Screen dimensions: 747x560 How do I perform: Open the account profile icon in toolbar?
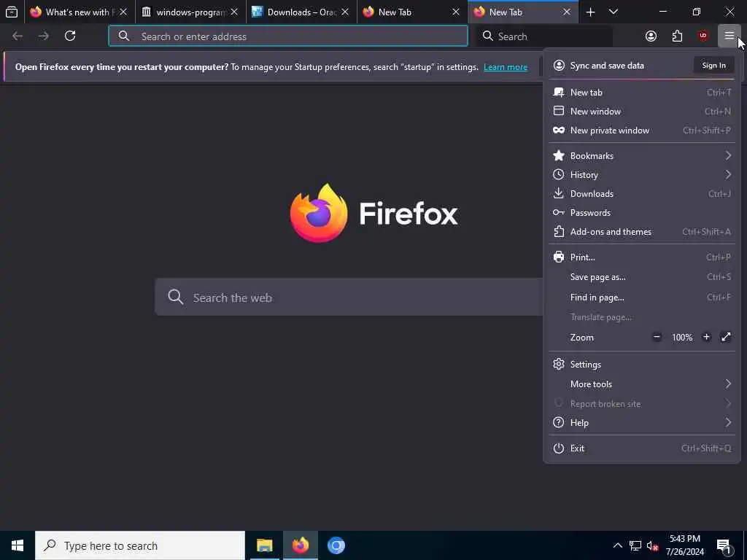[x=651, y=36]
